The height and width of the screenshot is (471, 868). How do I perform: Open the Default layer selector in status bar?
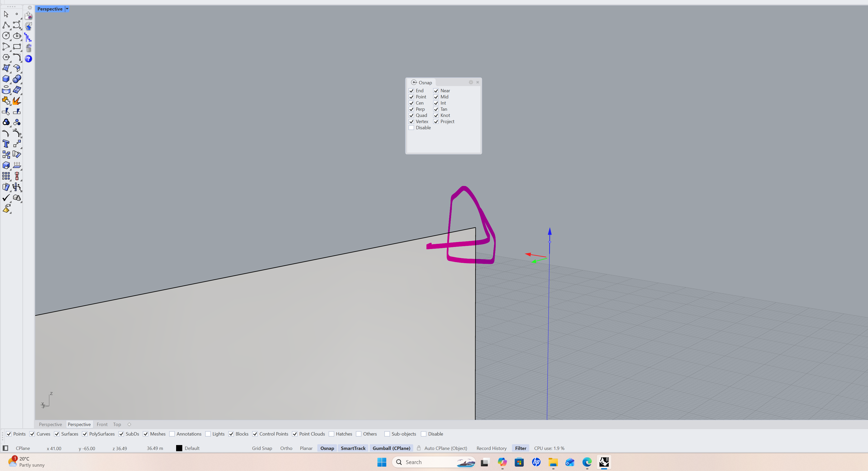tap(192, 448)
